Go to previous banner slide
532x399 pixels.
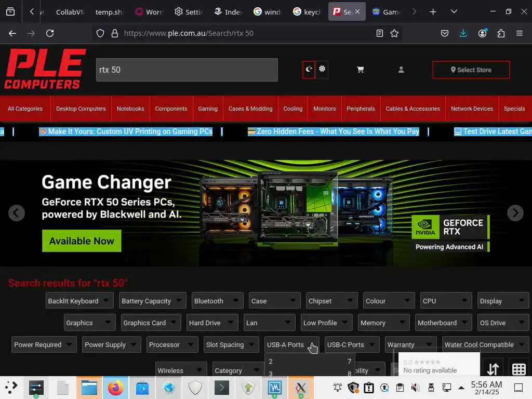click(16, 213)
